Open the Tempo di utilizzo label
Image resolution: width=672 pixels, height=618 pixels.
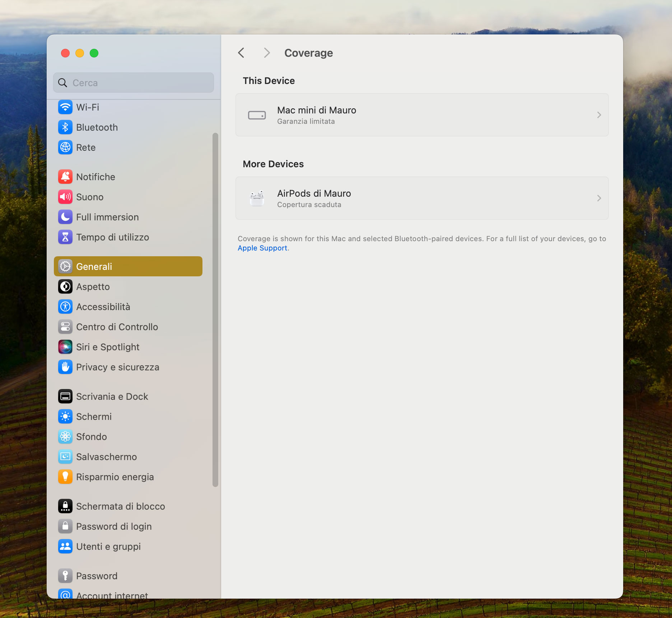[112, 237]
